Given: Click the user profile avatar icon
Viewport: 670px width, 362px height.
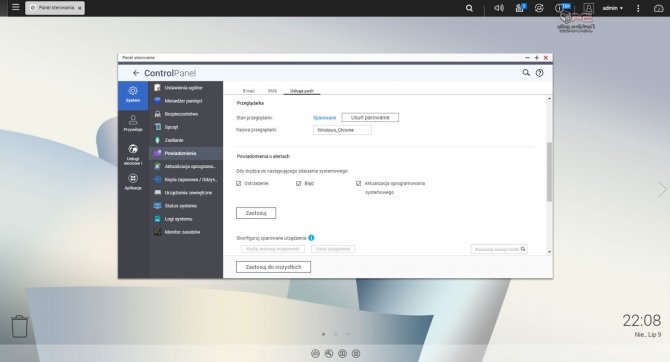Looking at the screenshot, I should click(x=588, y=8).
